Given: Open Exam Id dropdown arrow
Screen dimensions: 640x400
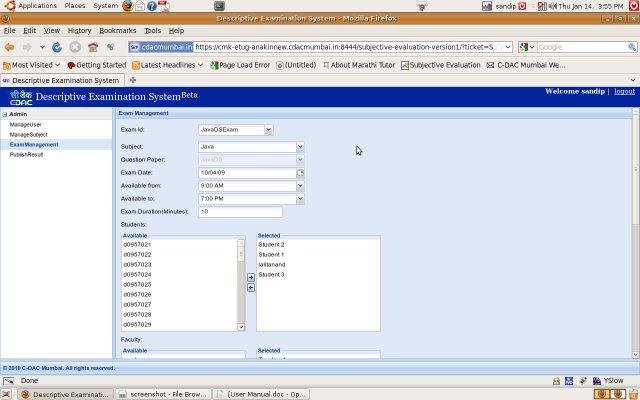Looking at the screenshot, I should [268, 130].
